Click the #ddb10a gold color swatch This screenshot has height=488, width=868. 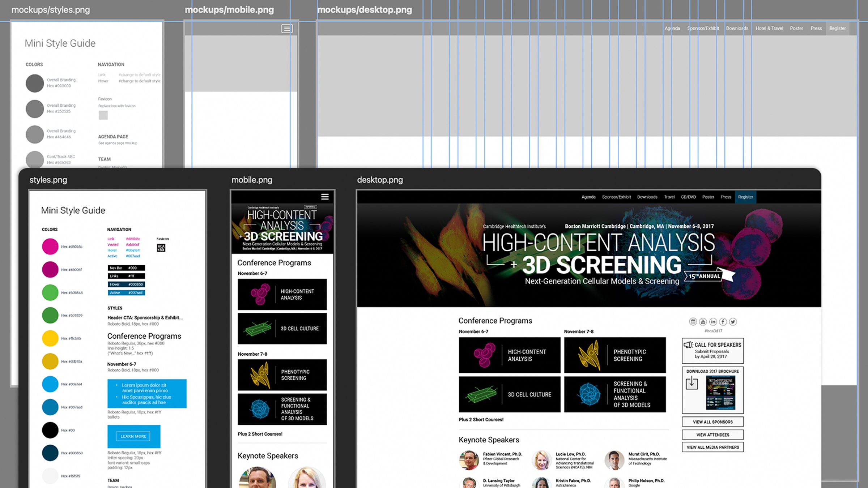pos(50,361)
